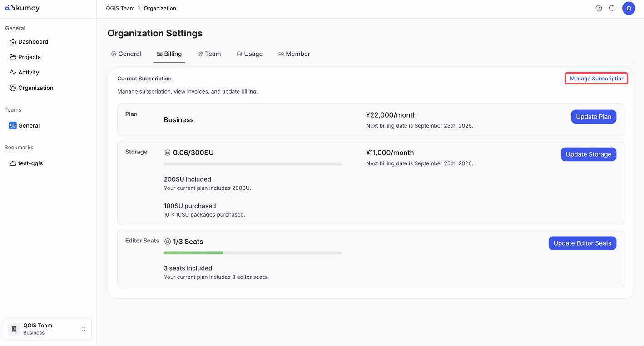Click the ¥11,000/month storage price
This screenshot has height=346, width=644.
coord(390,153)
